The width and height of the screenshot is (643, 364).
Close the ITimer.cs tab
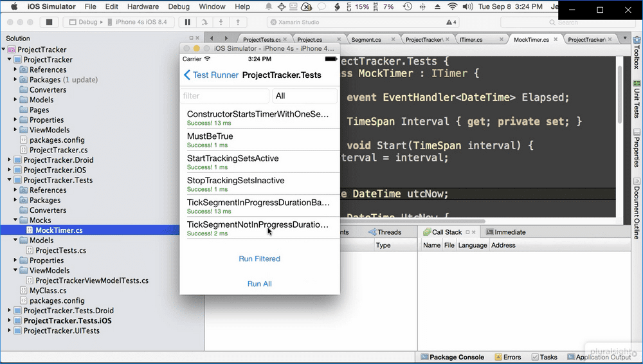pos(502,39)
